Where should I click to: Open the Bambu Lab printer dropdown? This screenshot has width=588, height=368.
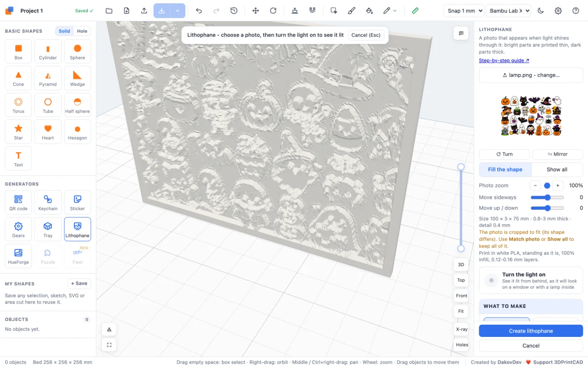click(508, 11)
